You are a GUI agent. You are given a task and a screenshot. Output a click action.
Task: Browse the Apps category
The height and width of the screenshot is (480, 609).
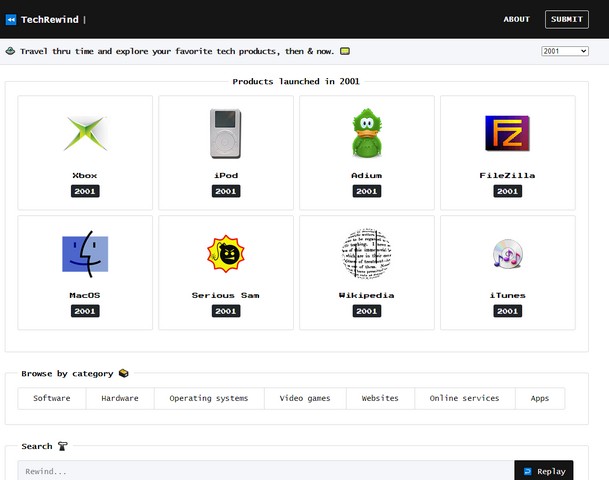(539, 398)
